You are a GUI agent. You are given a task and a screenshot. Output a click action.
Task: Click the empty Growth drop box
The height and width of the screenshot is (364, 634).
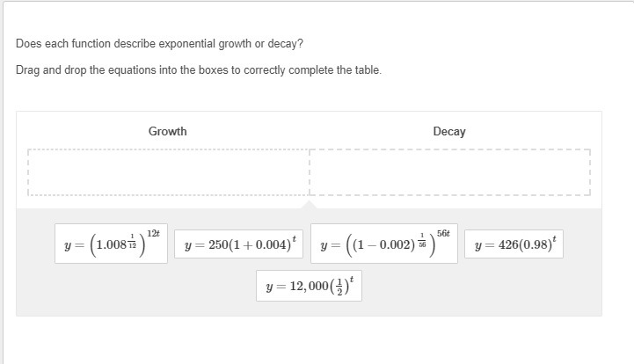point(168,171)
